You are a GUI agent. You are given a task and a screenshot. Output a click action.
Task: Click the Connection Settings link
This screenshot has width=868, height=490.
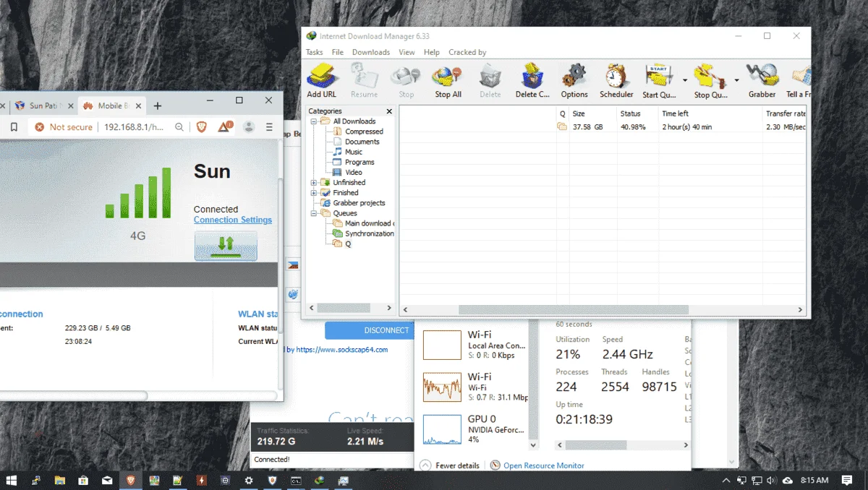pos(233,220)
